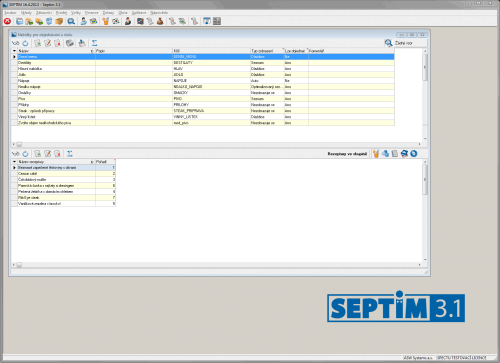This screenshot has height=363, width=500.
Task: Click the PIVO key cell
Action: (211, 99)
